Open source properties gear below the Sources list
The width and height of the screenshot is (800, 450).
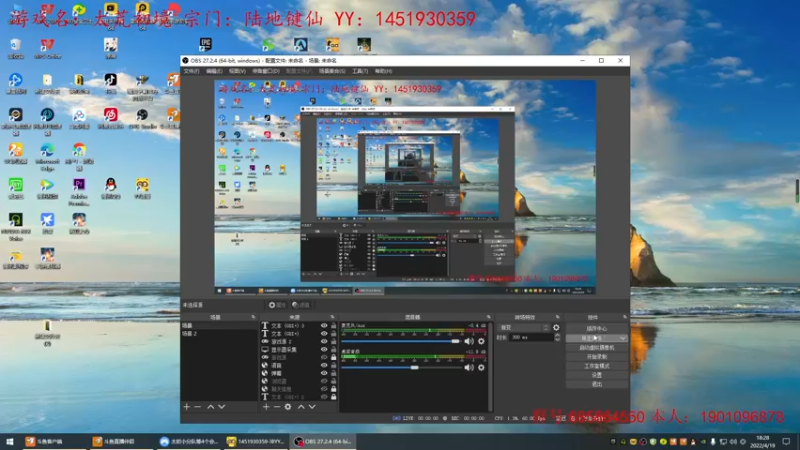point(288,407)
